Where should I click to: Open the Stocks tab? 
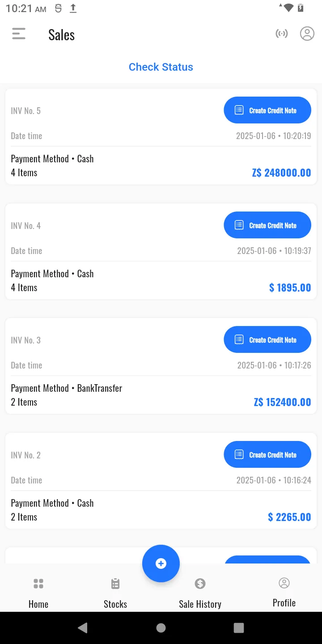[115, 593]
